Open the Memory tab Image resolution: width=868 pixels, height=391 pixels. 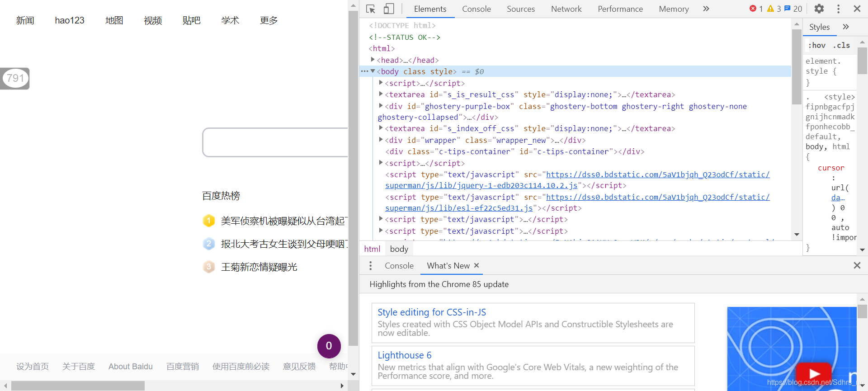[x=674, y=9]
